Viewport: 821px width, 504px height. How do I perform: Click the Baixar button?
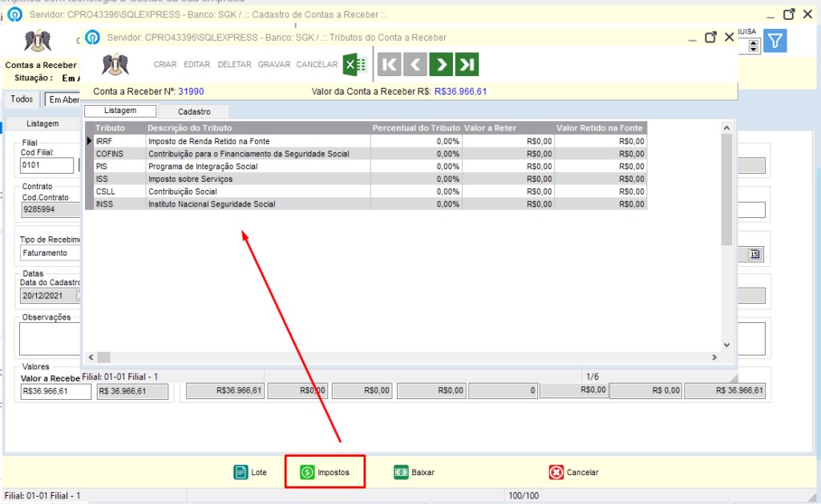(x=415, y=472)
